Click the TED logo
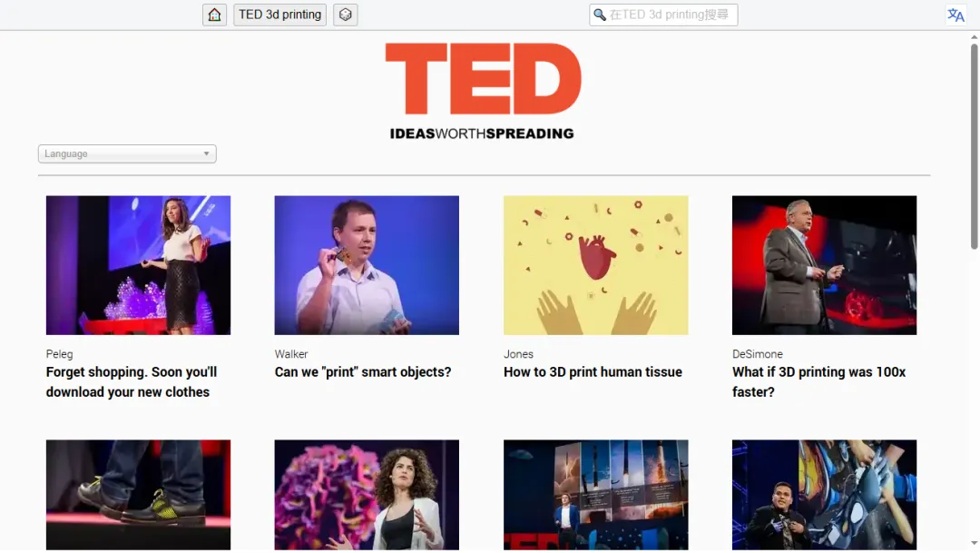980x553 pixels. click(483, 92)
